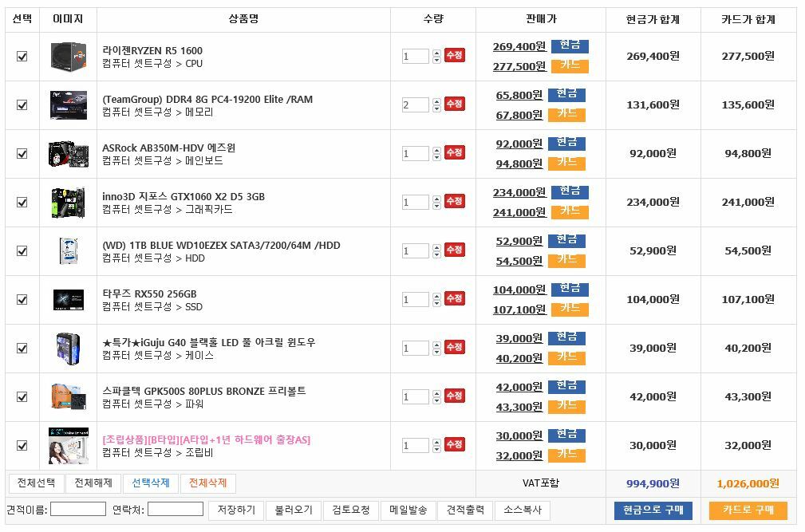805x532 pixels.
Task: Click the blue 현금 badge on the CPU row
Action: (568, 45)
